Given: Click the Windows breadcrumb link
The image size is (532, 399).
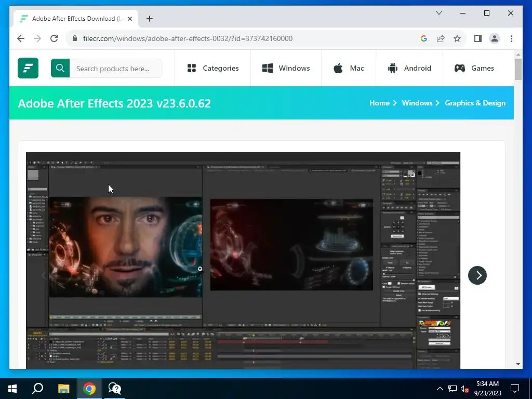Looking at the screenshot, I should click(417, 103).
